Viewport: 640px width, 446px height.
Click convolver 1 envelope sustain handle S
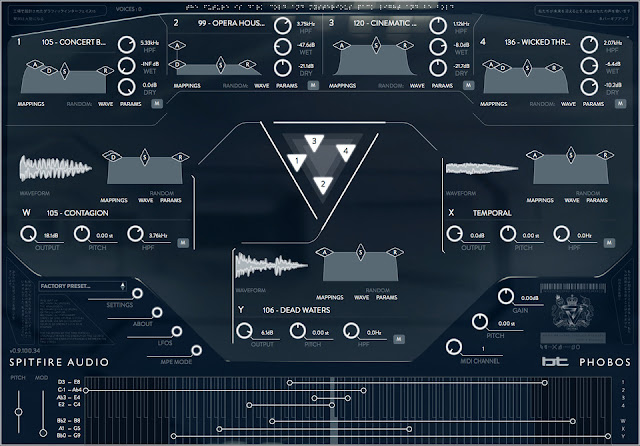click(x=64, y=71)
